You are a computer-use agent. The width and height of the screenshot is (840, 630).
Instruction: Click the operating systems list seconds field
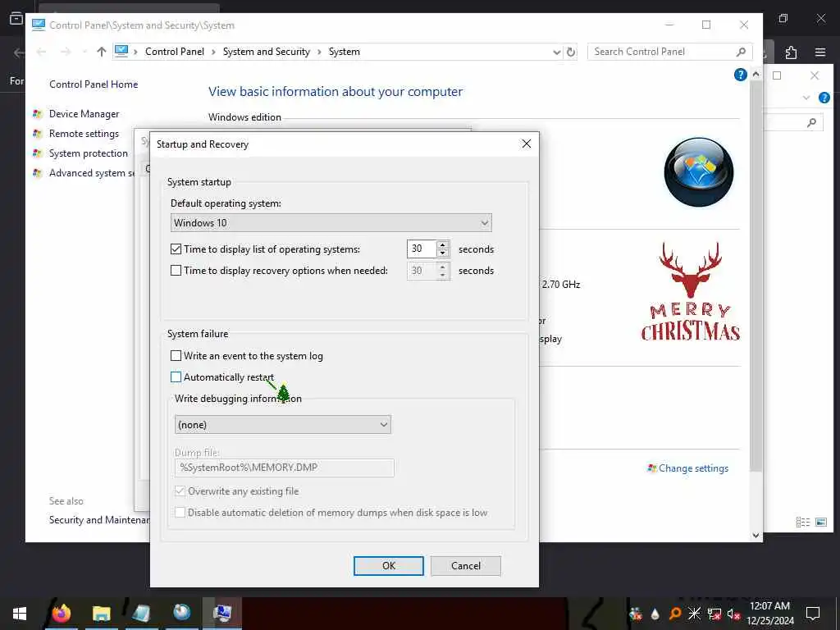point(422,249)
